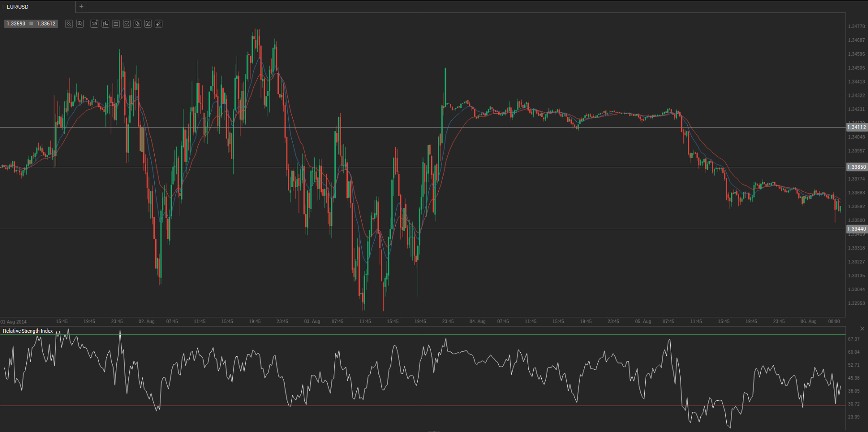Select the 1.34112 horizontal level label
This screenshot has height=432, width=868.
click(x=857, y=127)
